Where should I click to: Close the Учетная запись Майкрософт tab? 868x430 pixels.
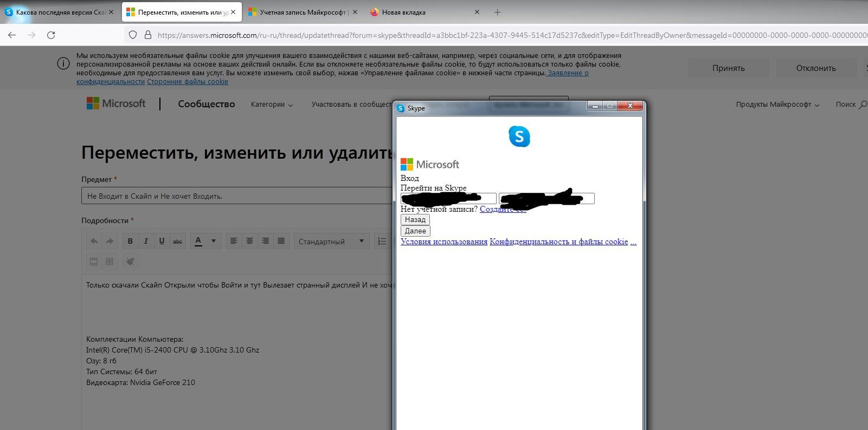(x=355, y=12)
